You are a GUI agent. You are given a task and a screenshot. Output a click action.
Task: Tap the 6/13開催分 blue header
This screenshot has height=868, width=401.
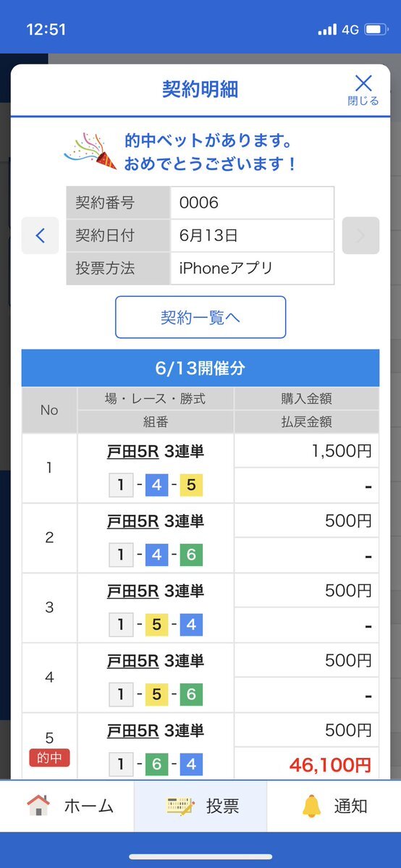click(200, 368)
